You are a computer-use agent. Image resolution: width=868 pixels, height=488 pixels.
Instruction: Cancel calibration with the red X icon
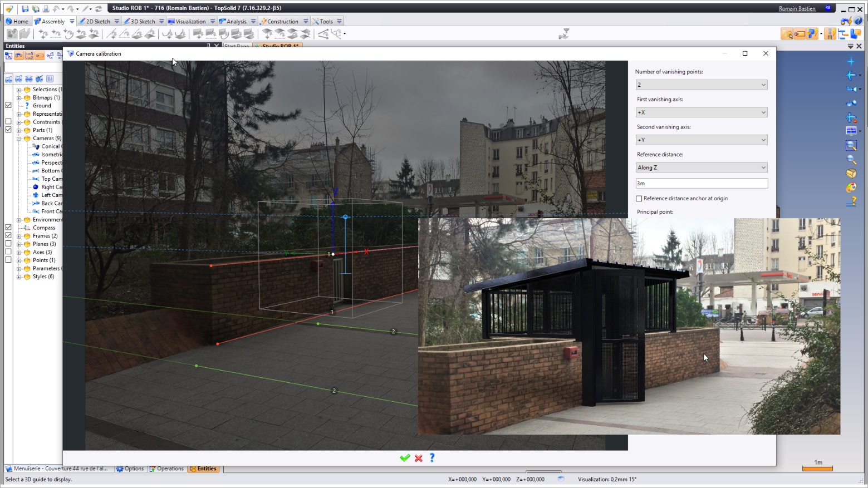(419, 458)
